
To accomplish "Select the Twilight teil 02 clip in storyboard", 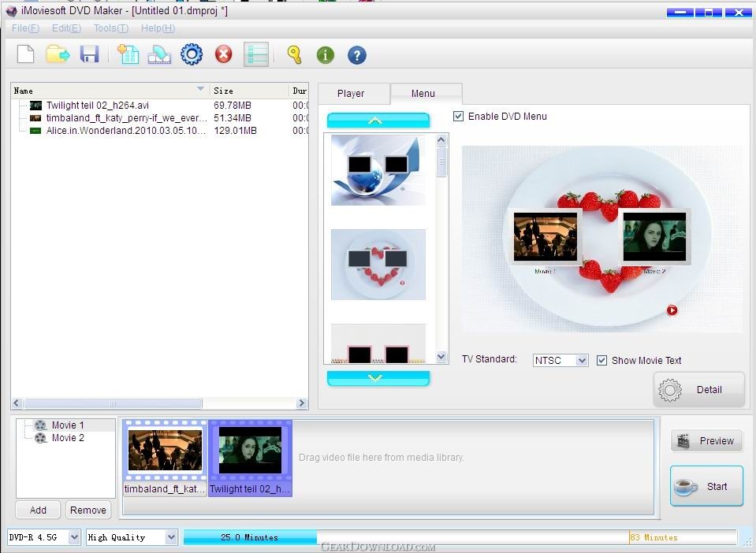I will [250, 458].
